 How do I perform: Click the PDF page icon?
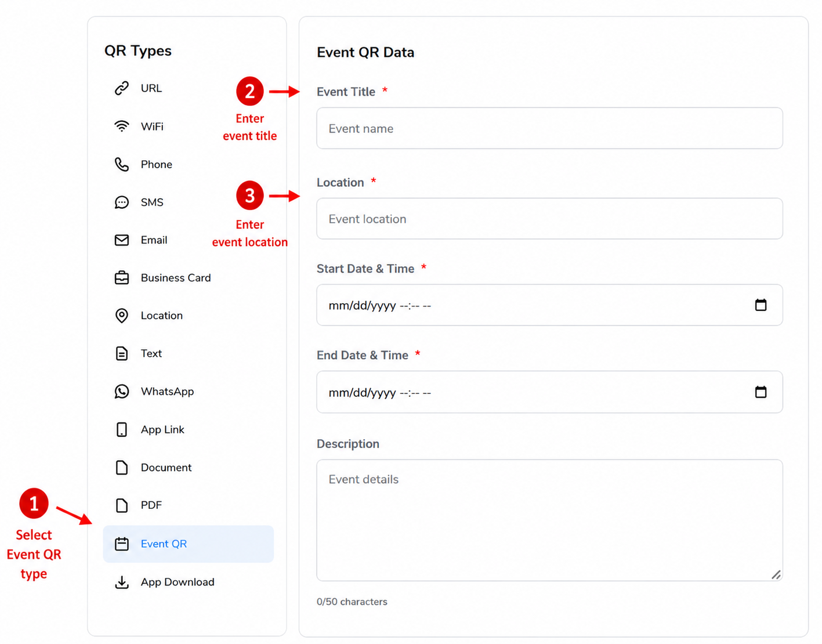[x=122, y=505]
